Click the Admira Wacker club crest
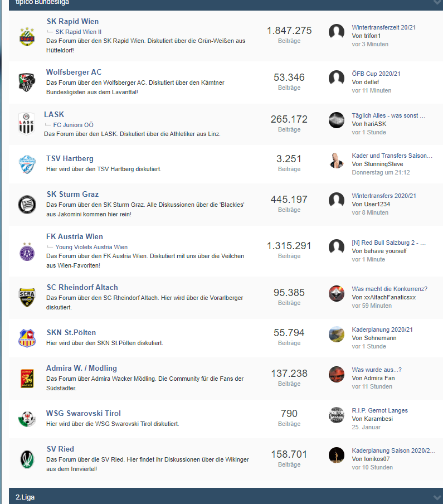Viewport: 443px width, 504px height. (x=27, y=379)
